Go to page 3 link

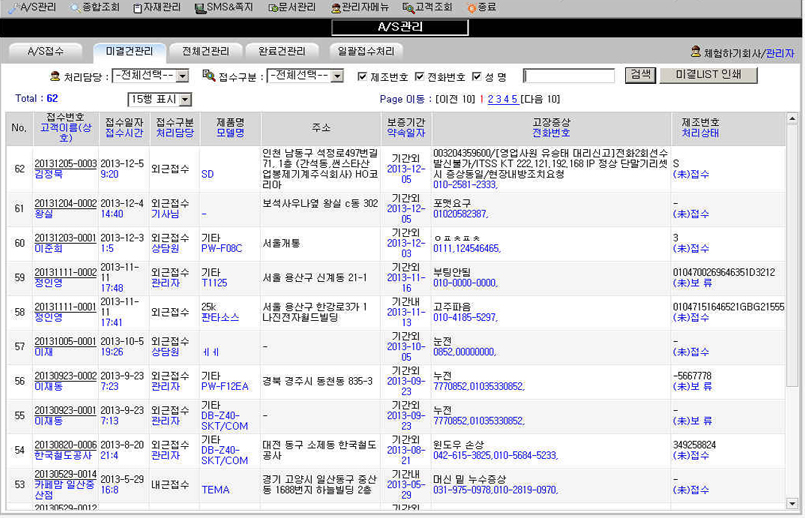tap(500, 99)
